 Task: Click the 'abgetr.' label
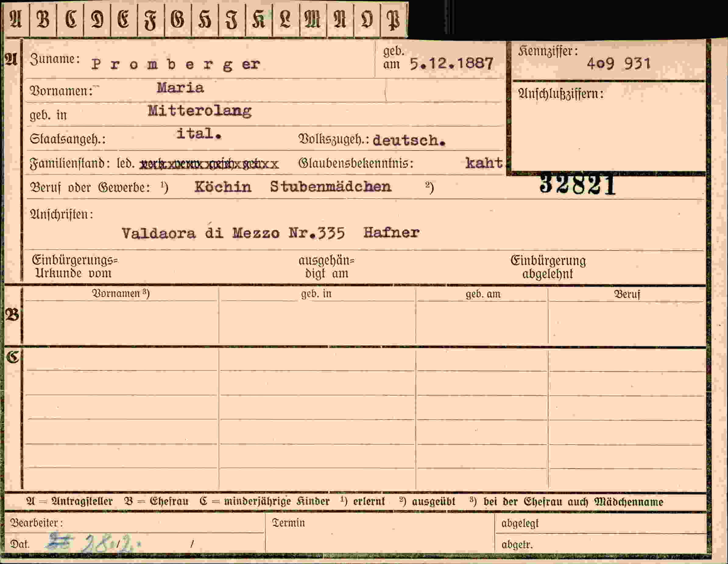[517, 544]
